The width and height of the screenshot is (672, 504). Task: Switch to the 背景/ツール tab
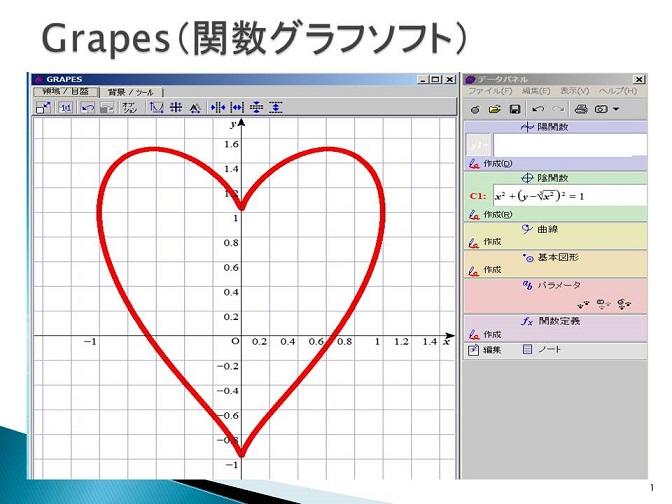pos(131,92)
